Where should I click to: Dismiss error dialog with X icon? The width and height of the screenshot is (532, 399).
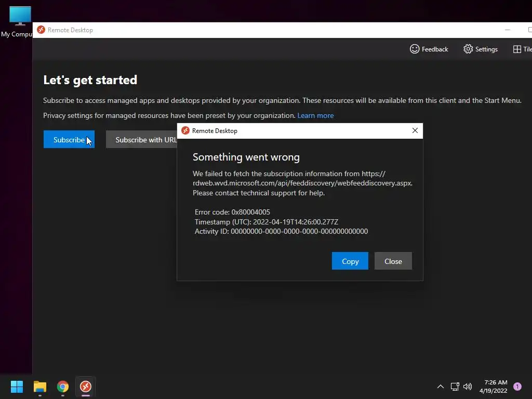coord(415,130)
